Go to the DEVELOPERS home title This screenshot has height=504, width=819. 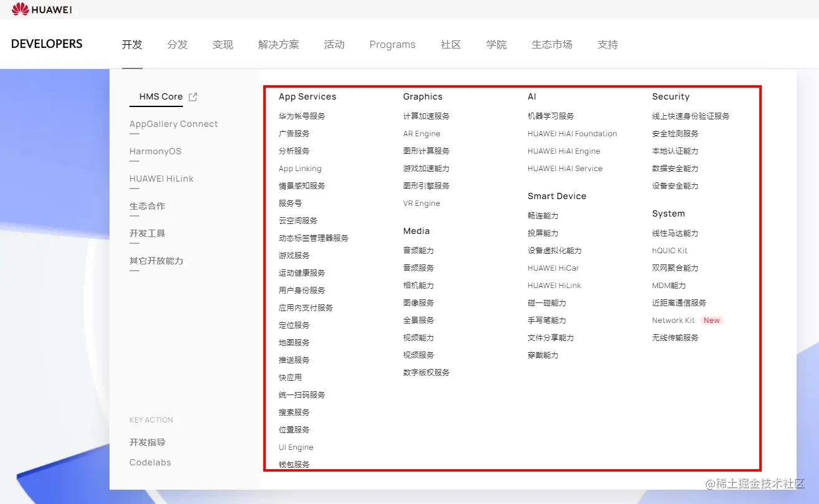point(47,44)
